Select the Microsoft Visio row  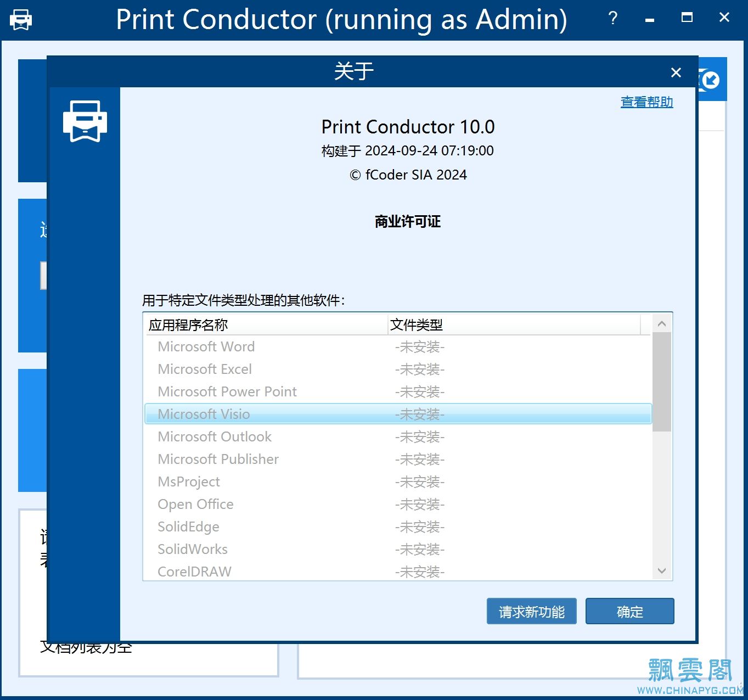point(398,414)
